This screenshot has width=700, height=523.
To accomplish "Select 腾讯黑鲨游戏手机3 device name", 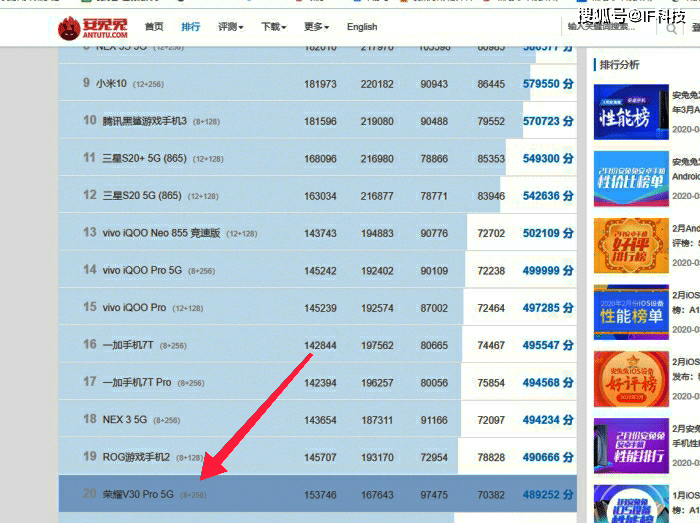I will [144, 121].
